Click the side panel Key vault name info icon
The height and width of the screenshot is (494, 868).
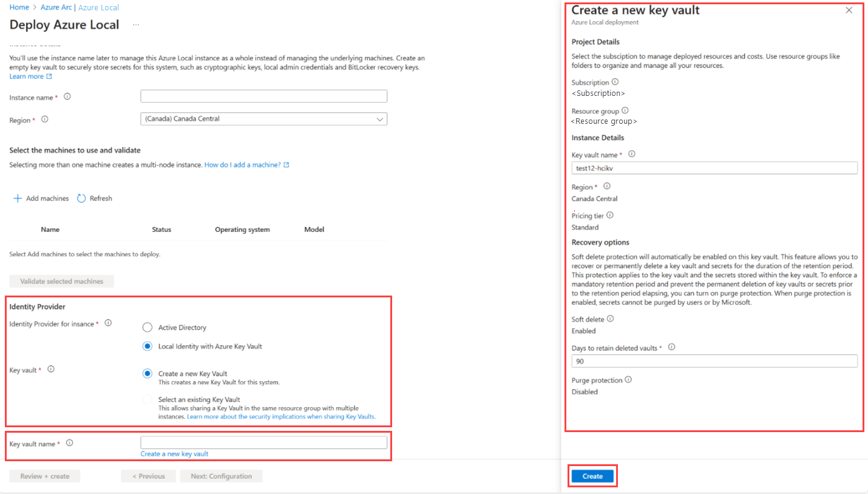(x=632, y=154)
